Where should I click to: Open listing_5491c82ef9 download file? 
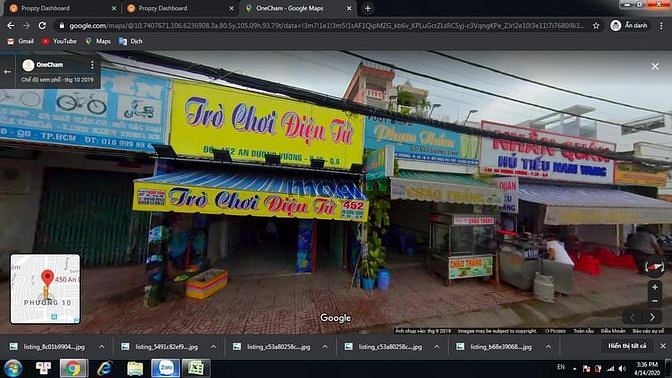coord(160,347)
